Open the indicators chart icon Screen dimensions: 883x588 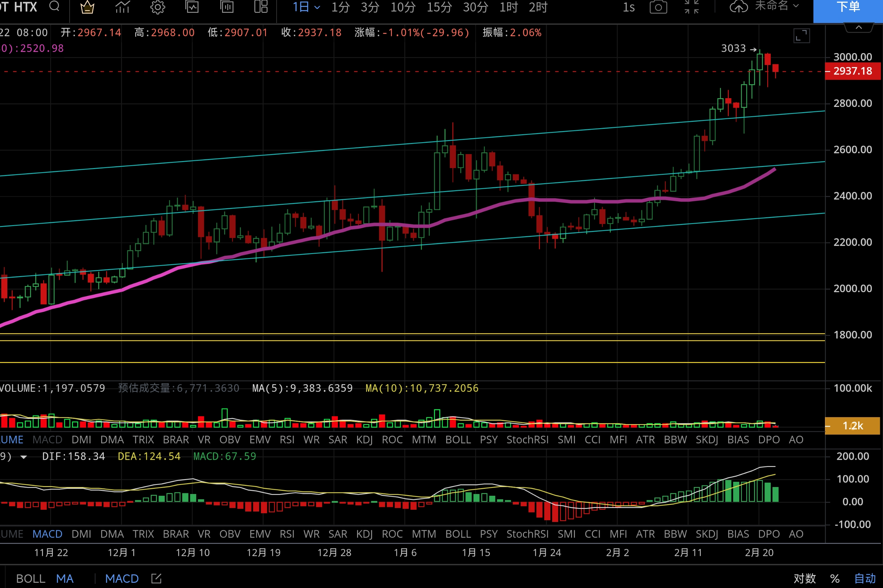(122, 7)
